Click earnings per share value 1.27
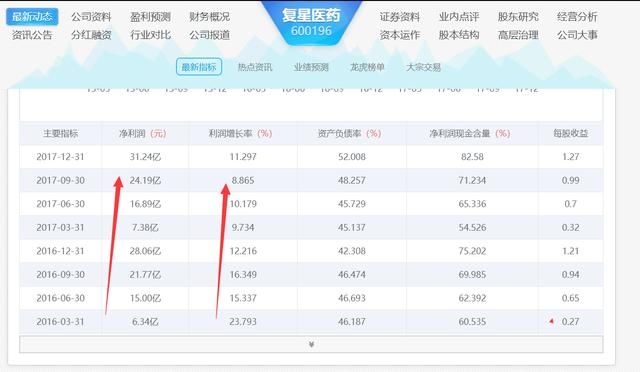This screenshot has width=640, height=372. [571, 157]
